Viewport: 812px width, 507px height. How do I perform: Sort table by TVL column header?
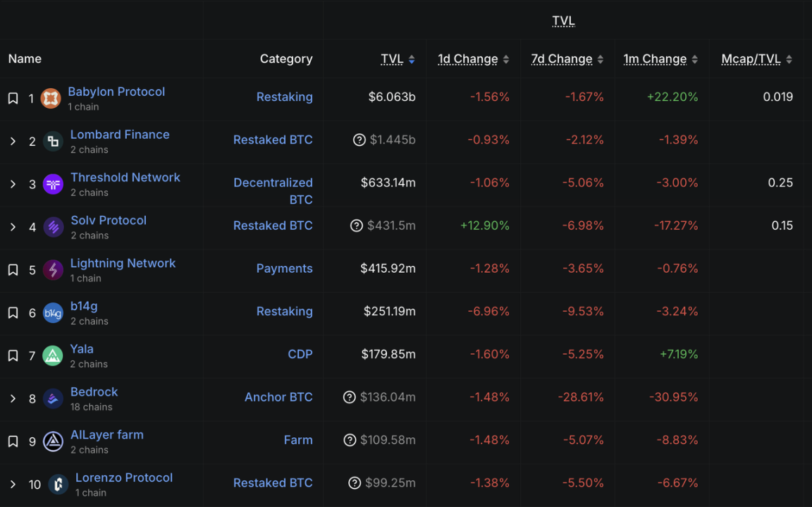pyautogui.click(x=392, y=59)
